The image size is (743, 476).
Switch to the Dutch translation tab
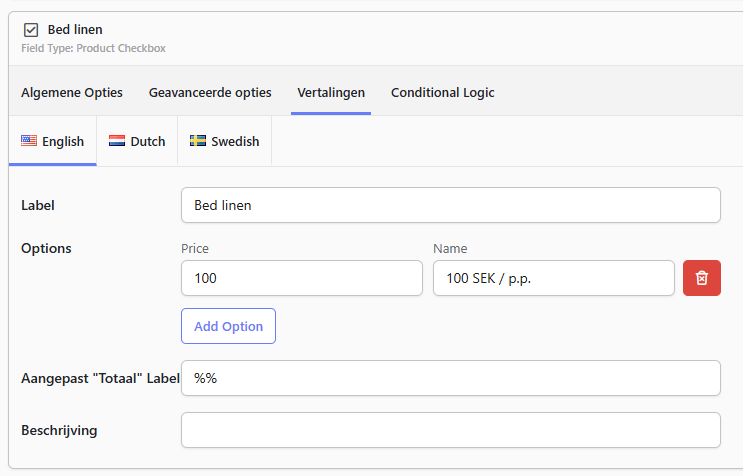[x=137, y=141]
